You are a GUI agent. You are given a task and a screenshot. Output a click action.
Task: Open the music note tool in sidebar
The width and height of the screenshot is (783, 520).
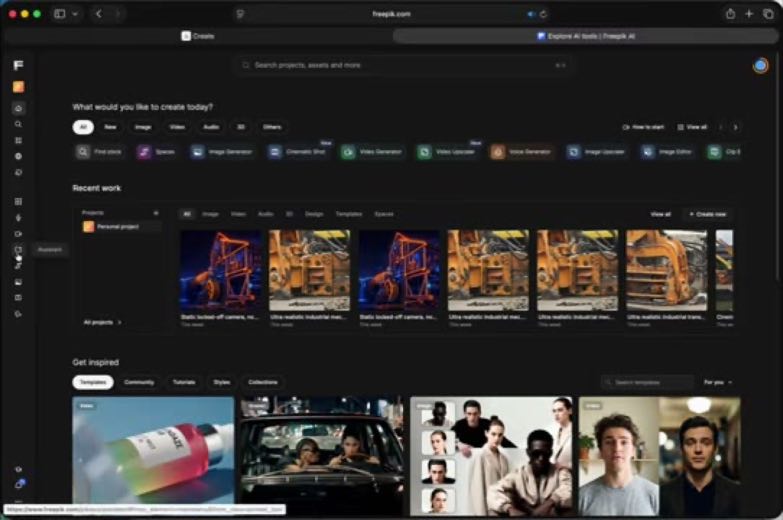point(18,266)
